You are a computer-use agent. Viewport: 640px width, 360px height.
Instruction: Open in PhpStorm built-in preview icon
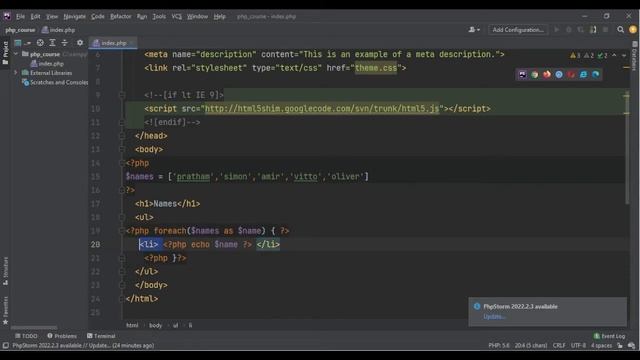pyautogui.click(x=522, y=74)
